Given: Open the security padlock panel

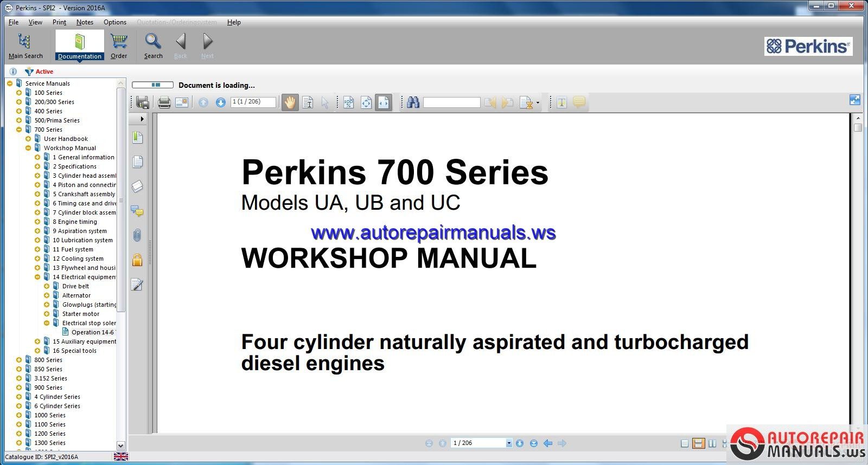Looking at the screenshot, I should pos(137,260).
